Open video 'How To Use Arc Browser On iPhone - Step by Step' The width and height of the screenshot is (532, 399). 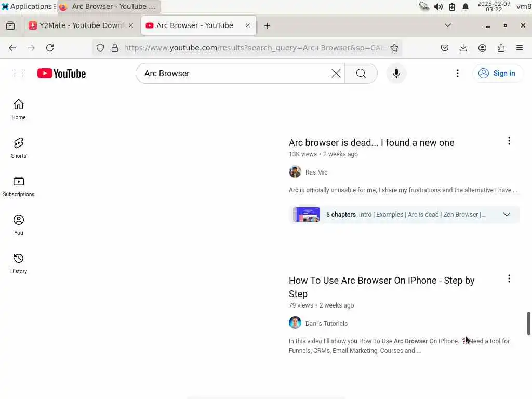pyautogui.click(x=382, y=287)
